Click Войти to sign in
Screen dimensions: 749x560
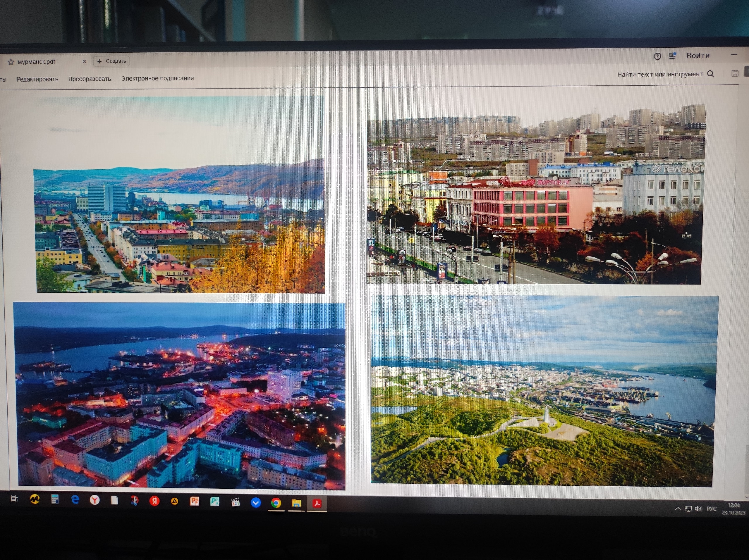coord(698,56)
